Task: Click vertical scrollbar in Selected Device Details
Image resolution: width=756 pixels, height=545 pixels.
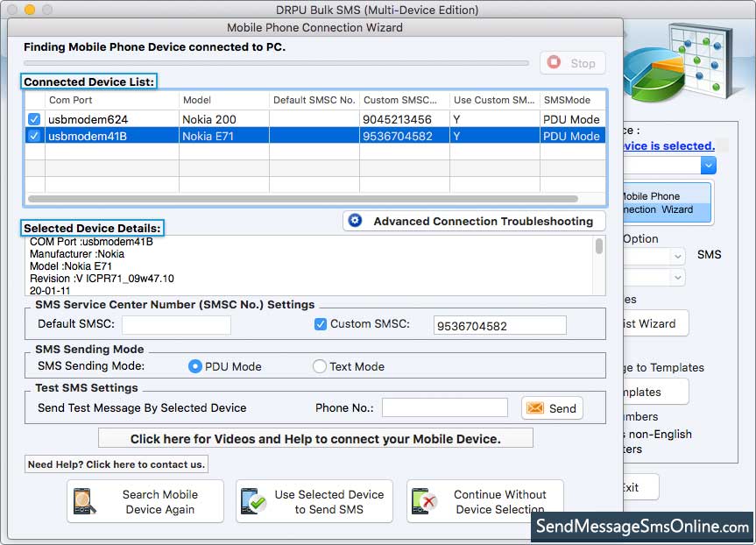Action: [599, 246]
